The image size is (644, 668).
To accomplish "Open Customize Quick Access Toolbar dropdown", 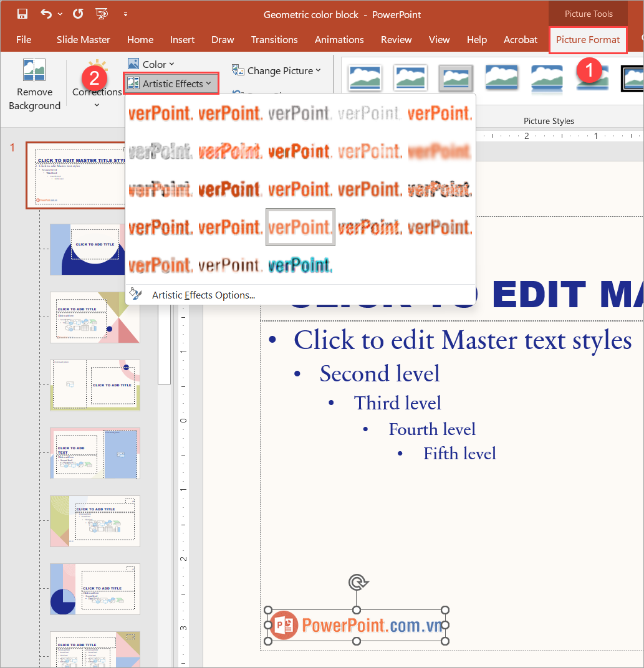I will (125, 14).
